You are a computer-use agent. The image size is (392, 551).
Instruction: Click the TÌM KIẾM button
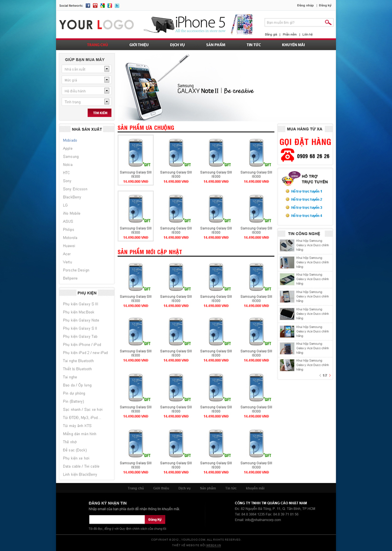coord(99,113)
